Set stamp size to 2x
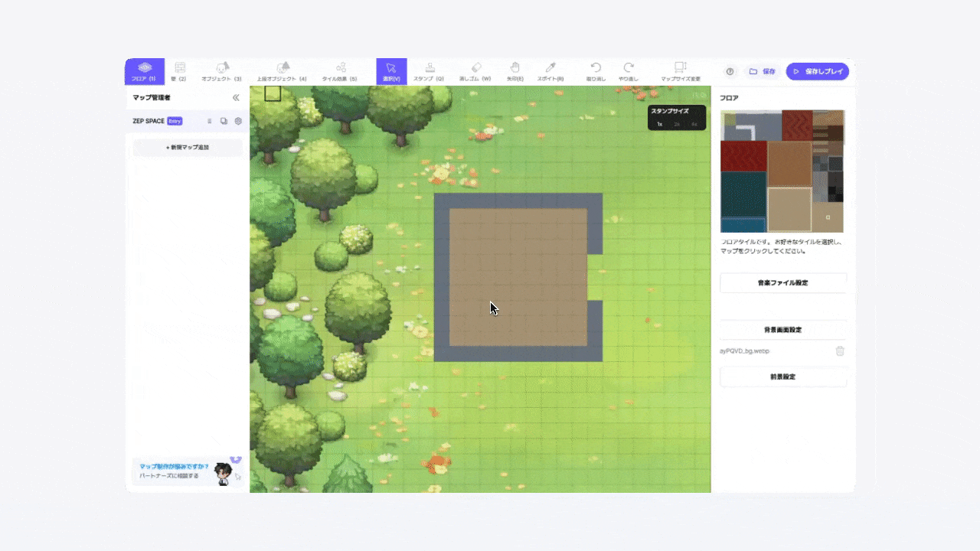Viewport: 980px width, 551px height. click(677, 124)
